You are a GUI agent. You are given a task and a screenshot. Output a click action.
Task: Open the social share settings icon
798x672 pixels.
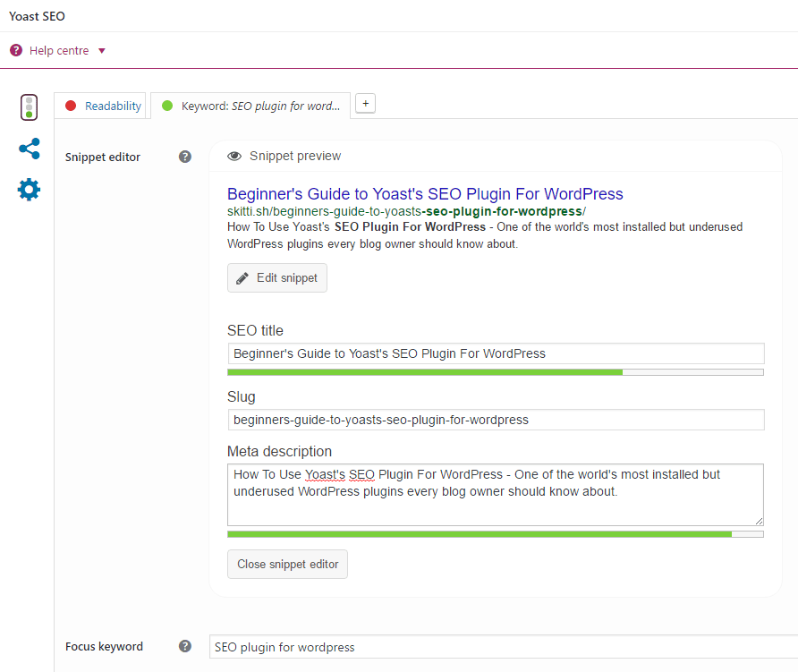pyautogui.click(x=29, y=149)
